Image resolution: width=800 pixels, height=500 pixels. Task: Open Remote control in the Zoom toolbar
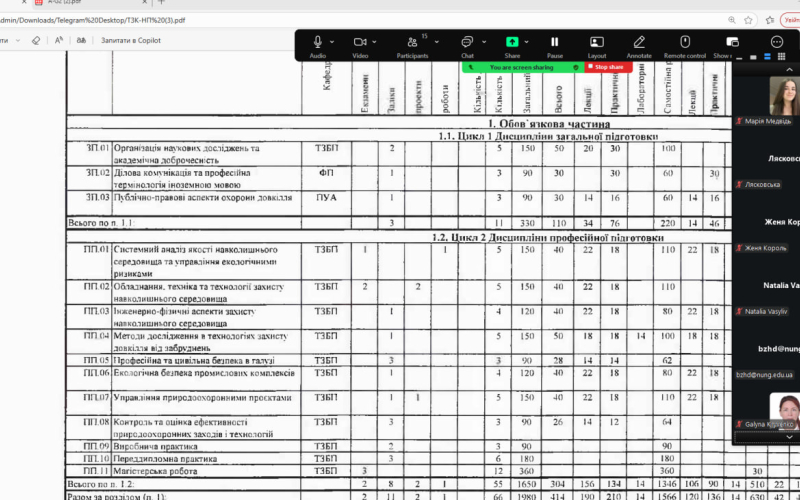pos(685,42)
